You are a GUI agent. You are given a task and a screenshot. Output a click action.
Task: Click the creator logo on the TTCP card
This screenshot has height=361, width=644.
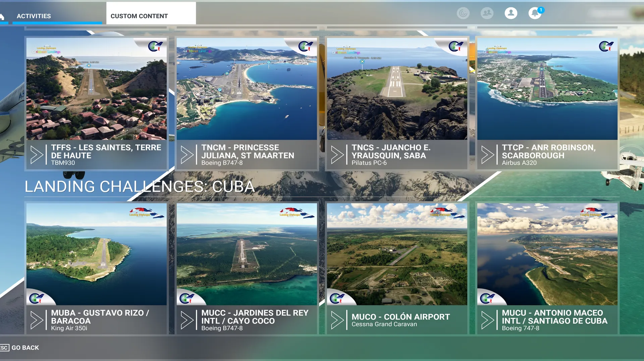pyautogui.click(x=606, y=46)
